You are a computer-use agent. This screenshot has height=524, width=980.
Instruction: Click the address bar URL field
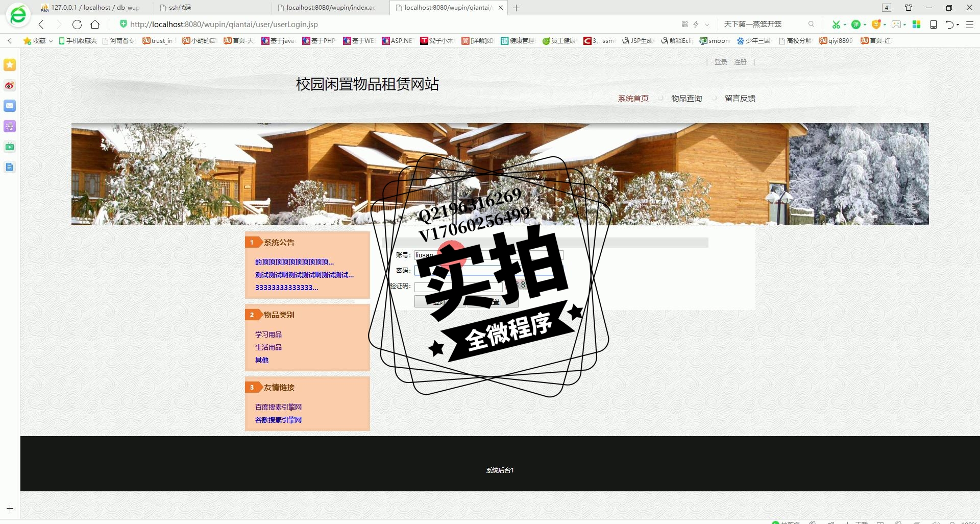coord(398,24)
